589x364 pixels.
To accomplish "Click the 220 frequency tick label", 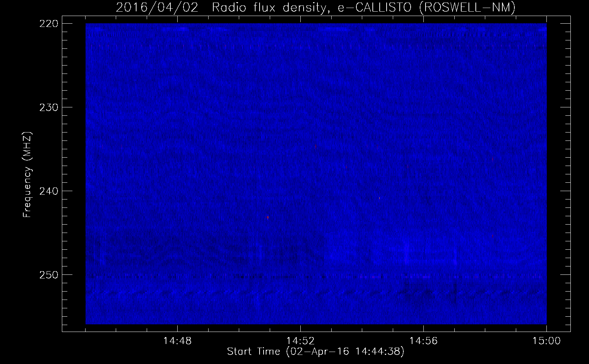I will tap(48, 24).
